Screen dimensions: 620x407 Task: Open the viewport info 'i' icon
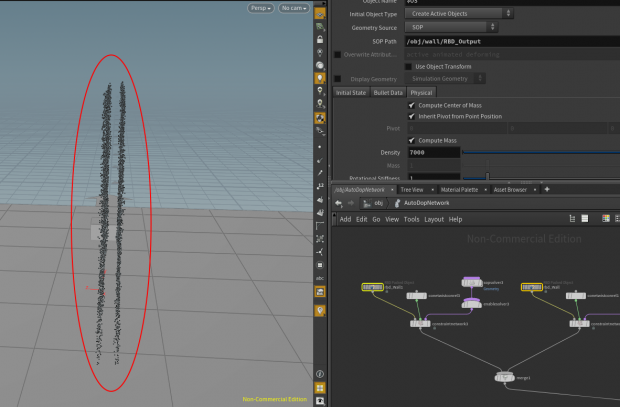point(320,374)
